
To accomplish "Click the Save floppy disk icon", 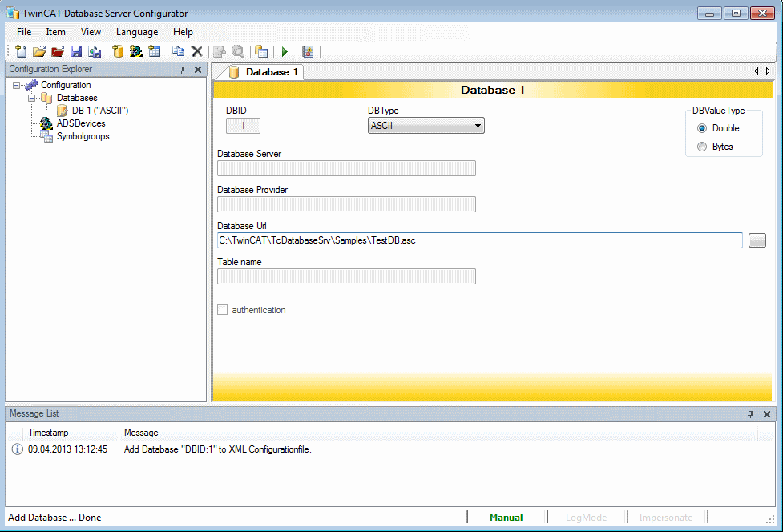I will 76,51.
